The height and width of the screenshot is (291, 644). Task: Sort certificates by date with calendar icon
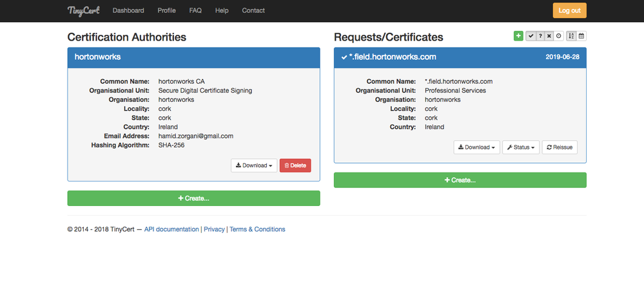tap(581, 36)
